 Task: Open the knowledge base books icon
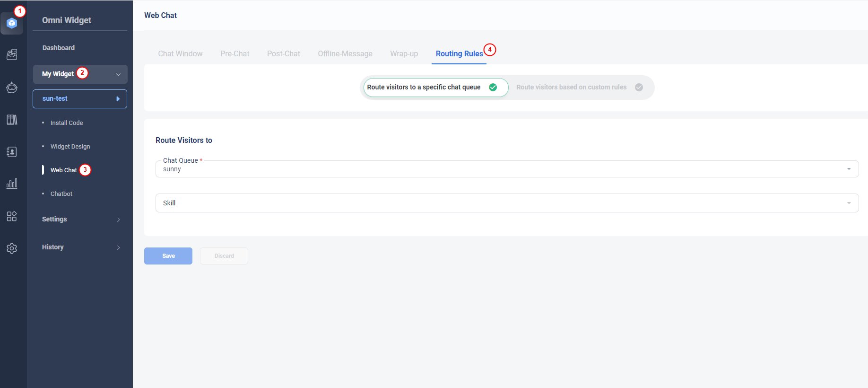[x=12, y=120]
